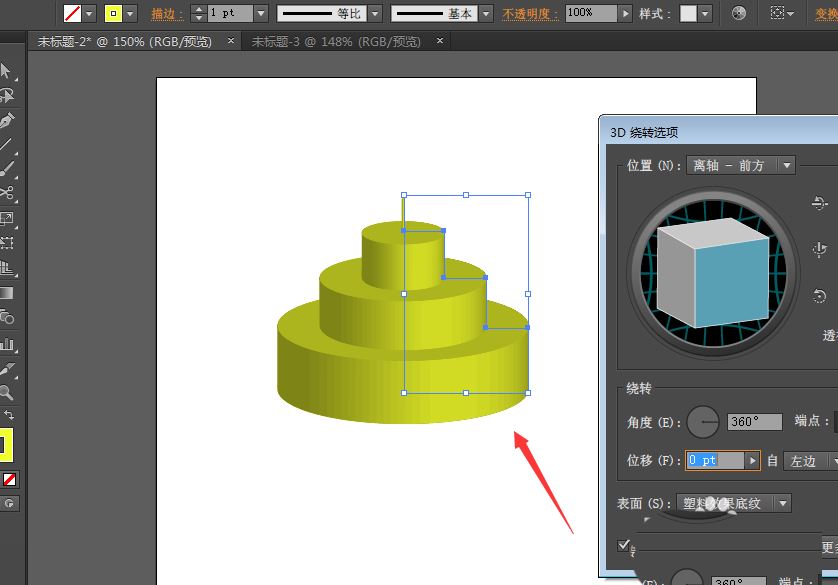Viewport: 838px width, 585px height.
Task: Open the offset slider arrow
Action: [x=752, y=461]
